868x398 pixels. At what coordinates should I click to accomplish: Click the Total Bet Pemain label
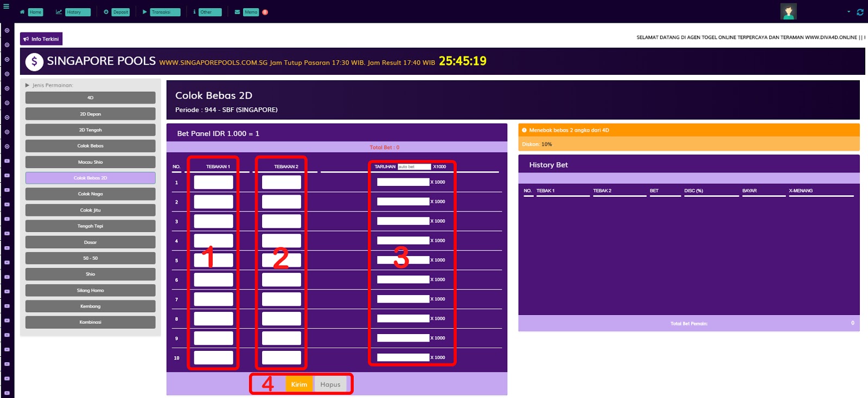689,324
